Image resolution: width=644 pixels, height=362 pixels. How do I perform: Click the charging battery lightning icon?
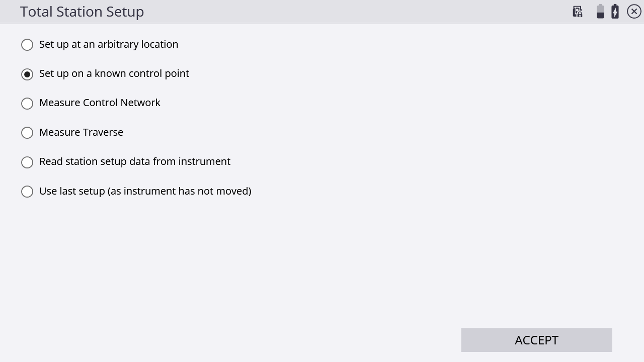pos(615,12)
